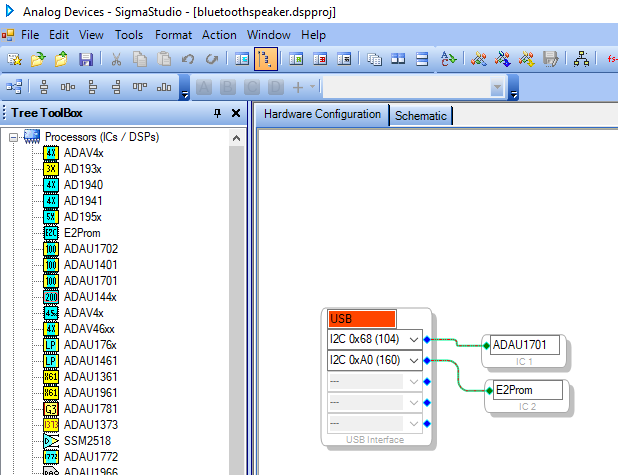Open the I2C 0x68 (104) dropdown
Viewport: 618px width, 475px height.
click(x=413, y=339)
